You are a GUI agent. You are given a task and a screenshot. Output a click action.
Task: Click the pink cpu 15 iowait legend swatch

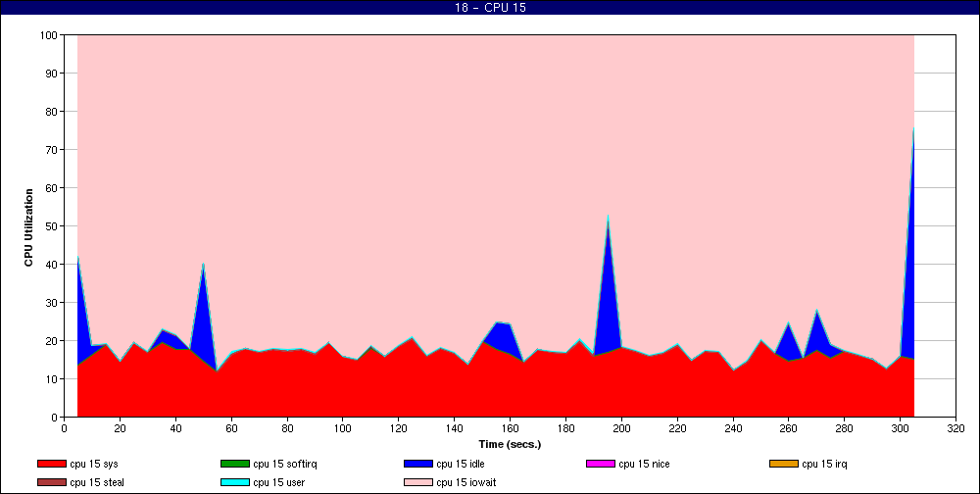pos(418,482)
